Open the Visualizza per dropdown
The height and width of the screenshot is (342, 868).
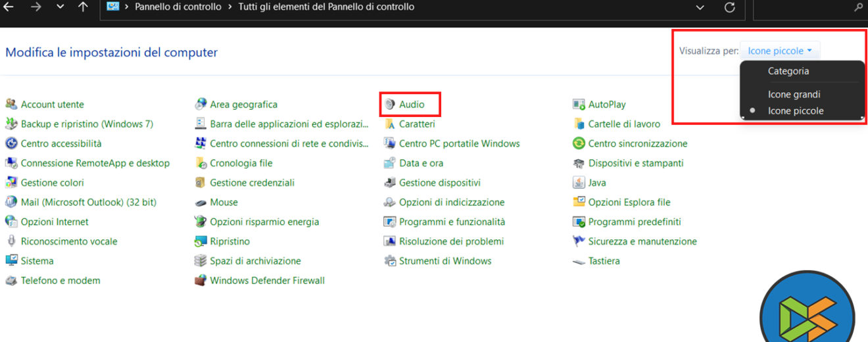780,51
